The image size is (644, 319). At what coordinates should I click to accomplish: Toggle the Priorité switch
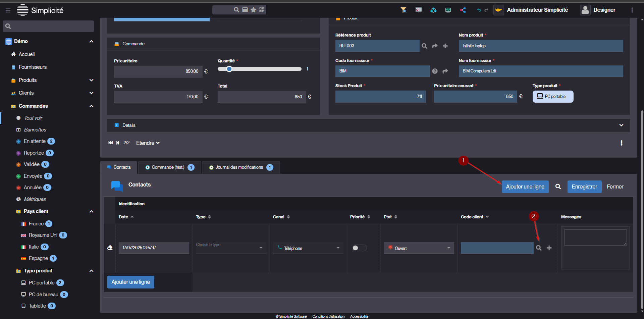(x=359, y=248)
